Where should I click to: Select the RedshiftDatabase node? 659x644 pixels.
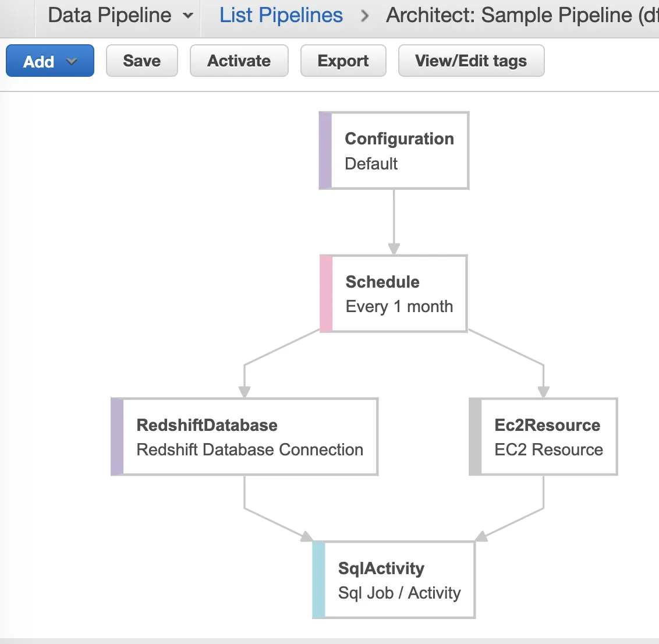coord(250,437)
